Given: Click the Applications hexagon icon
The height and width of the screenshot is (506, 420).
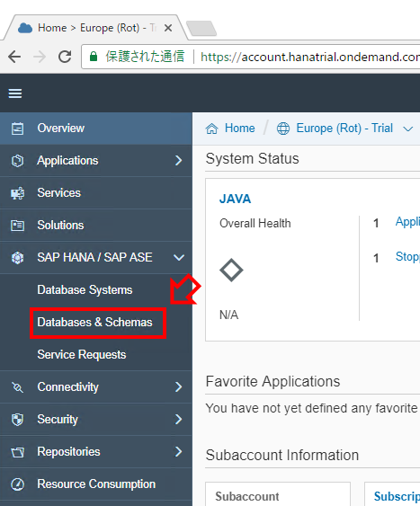Looking at the screenshot, I should (17, 160).
